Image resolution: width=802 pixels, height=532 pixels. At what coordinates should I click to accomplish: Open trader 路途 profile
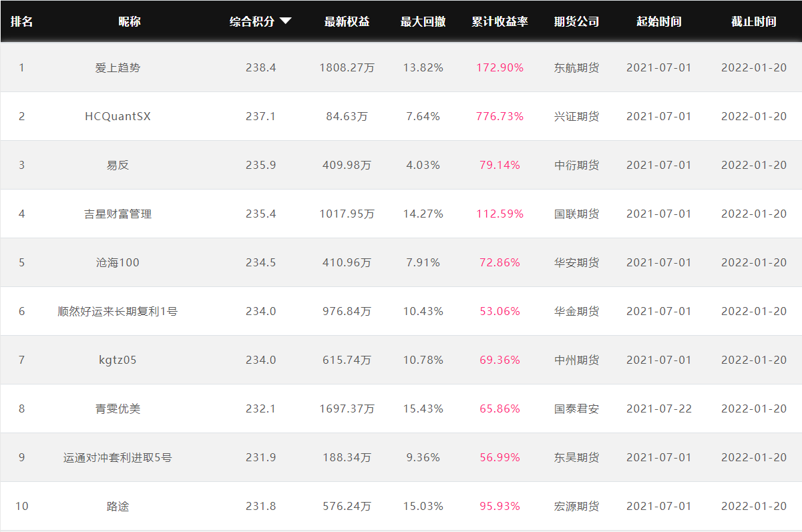click(118, 506)
